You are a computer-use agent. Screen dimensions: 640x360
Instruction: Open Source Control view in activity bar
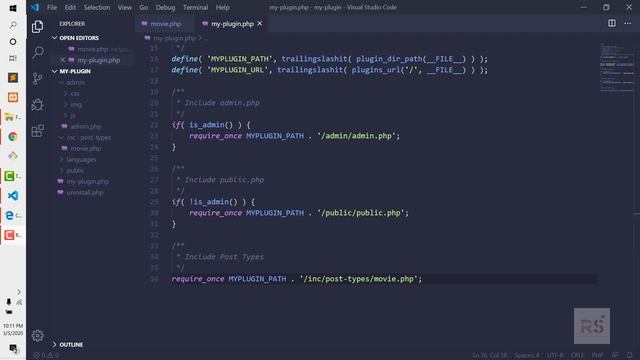[38, 78]
